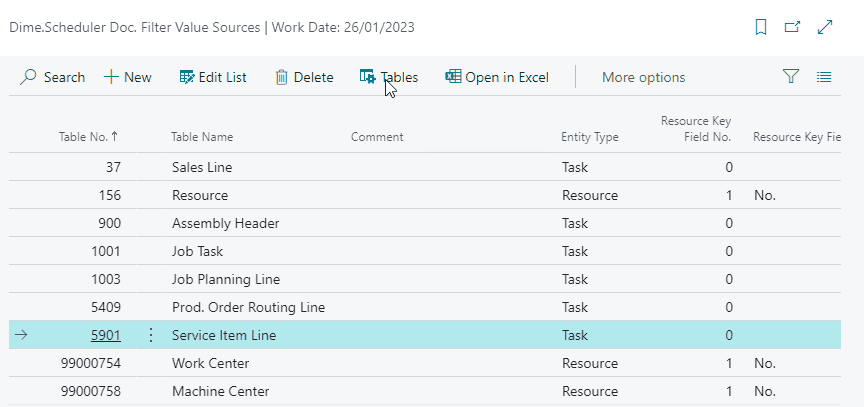
Task: Open the list view layout icon
Action: (x=824, y=77)
